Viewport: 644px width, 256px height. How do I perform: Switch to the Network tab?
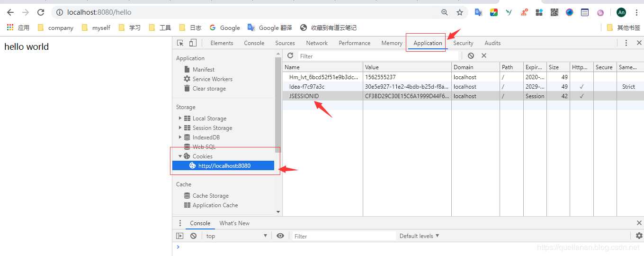(x=317, y=43)
